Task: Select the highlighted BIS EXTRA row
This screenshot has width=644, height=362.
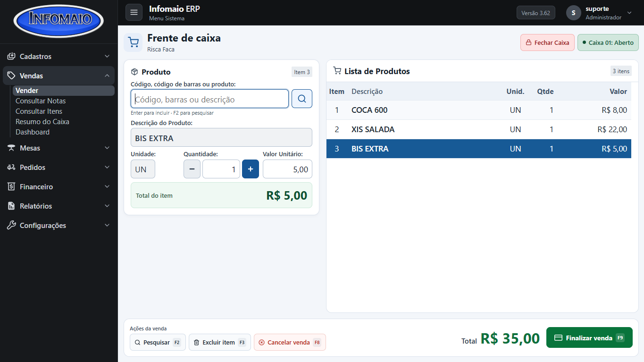Action: click(479, 149)
